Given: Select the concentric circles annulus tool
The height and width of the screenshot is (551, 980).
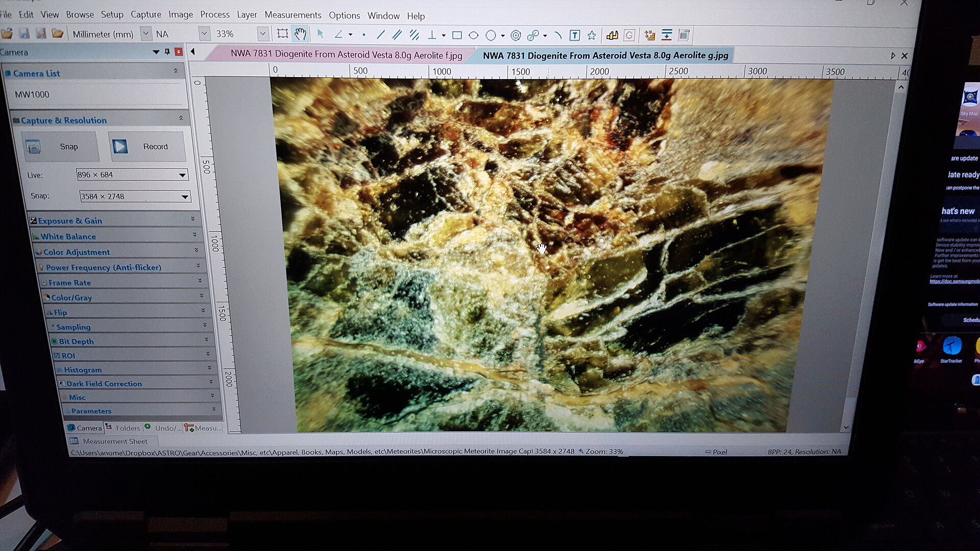Looking at the screenshot, I should [x=516, y=35].
